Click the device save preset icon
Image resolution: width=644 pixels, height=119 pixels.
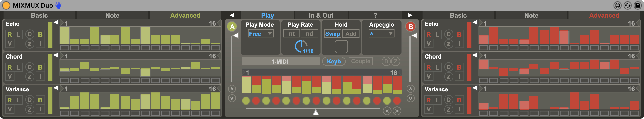pyautogui.click(x=638, y=6)
